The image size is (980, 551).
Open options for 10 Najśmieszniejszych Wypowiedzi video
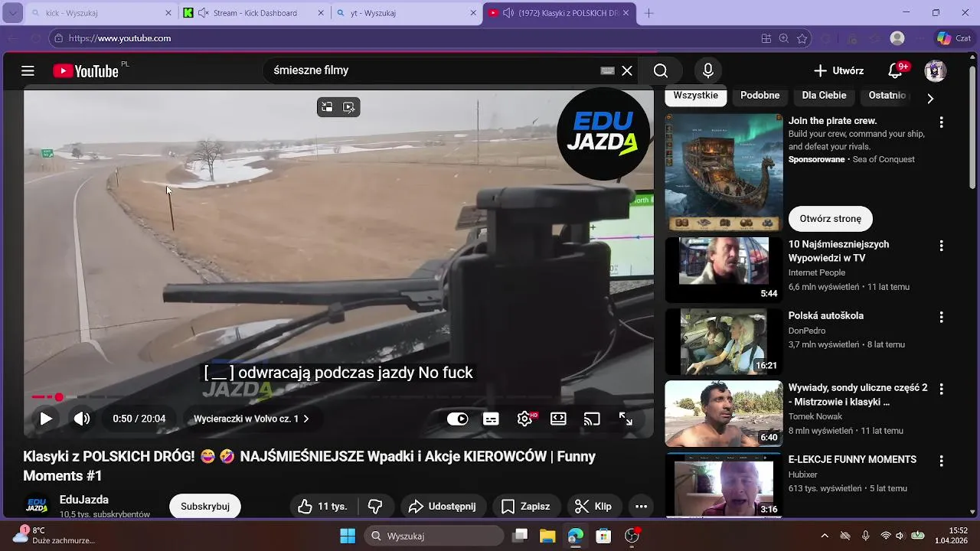(942, 246)
